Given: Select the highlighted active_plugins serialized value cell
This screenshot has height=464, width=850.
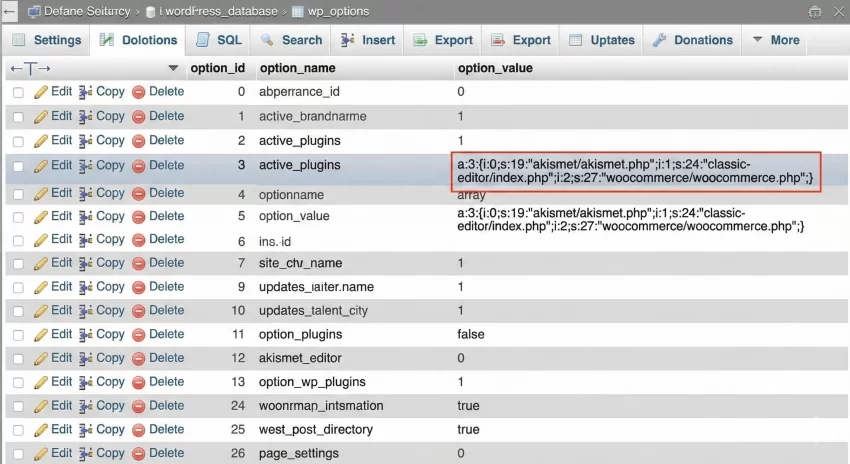Looking at the screenshot, I should pyautogui.click(x=635, y=171).
